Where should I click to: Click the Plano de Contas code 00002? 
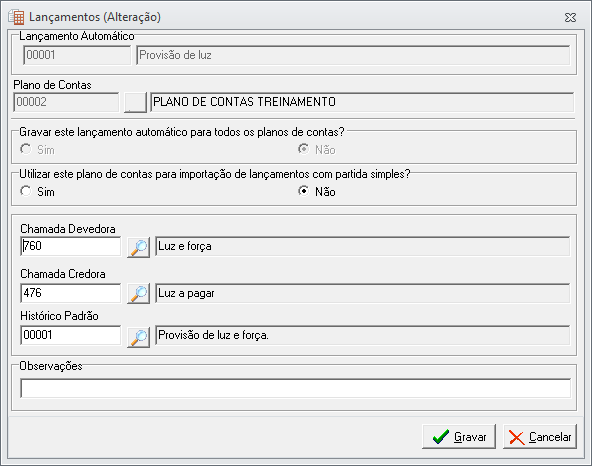pyautogui.click(x=66, y=102)
